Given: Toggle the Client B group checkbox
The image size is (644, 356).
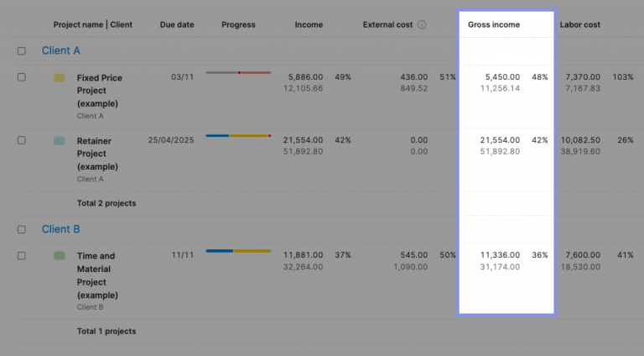Looking at the screenshot, I should pos(22,229).
